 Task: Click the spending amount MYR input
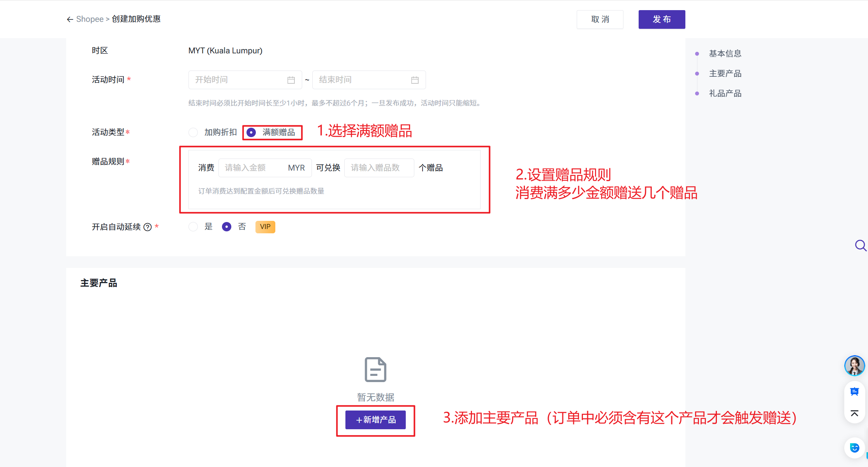pyautogui.click(x=253, y=168)
